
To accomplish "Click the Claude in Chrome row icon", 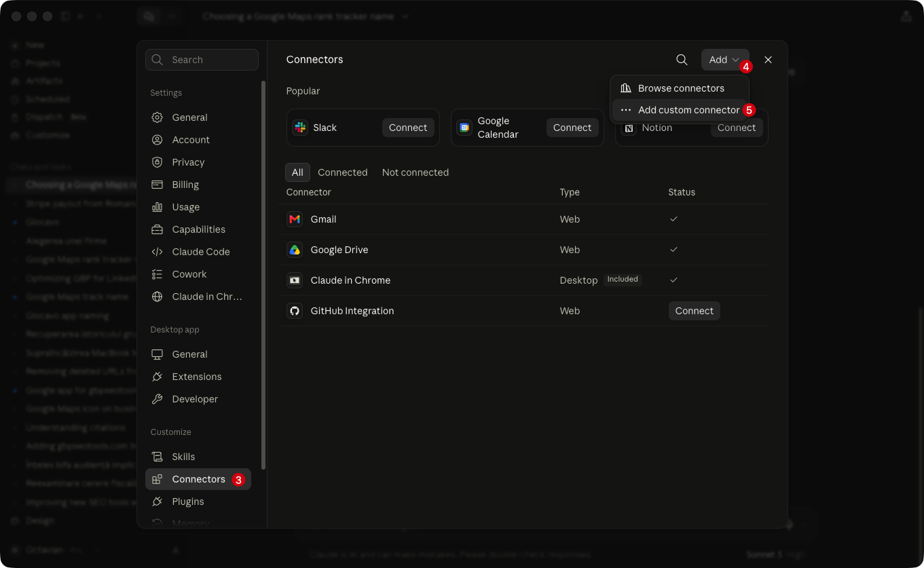I will point(295,280).
